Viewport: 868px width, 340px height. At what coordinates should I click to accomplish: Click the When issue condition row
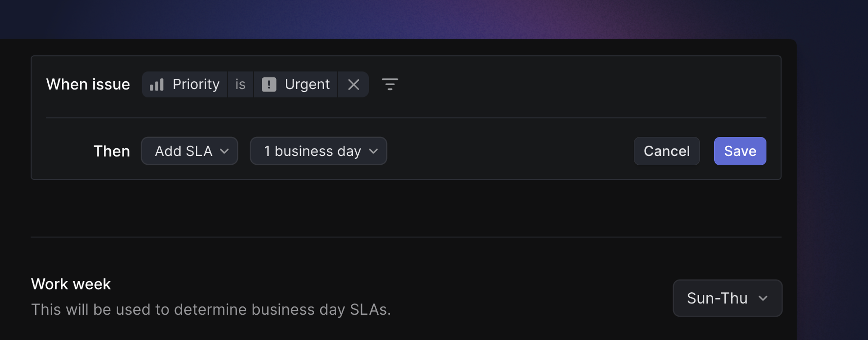coord(89,85)
